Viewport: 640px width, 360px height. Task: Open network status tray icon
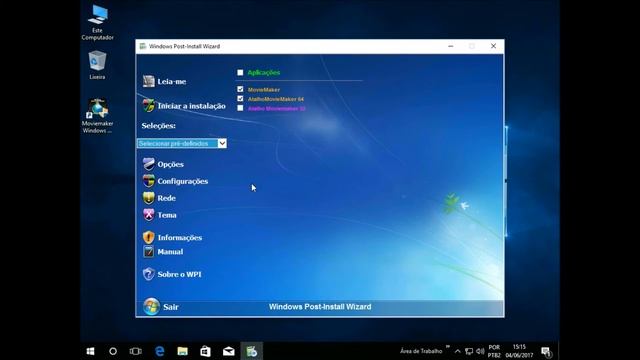pyautogui.click(x=469, y=351)
